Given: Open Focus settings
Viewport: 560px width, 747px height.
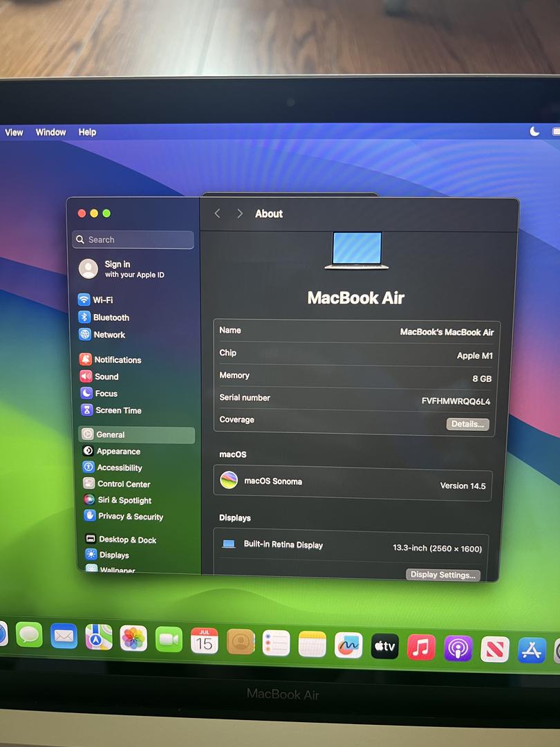Looking at the screenshot, I should [x=99, y=393].
